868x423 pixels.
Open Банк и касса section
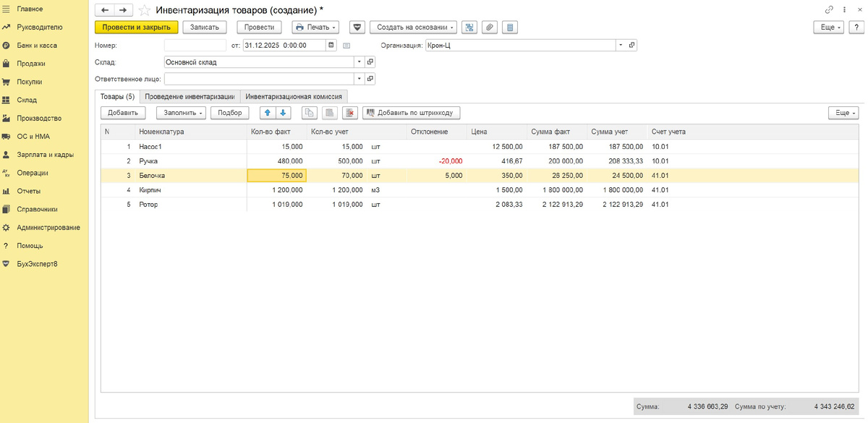coord(37,45)
